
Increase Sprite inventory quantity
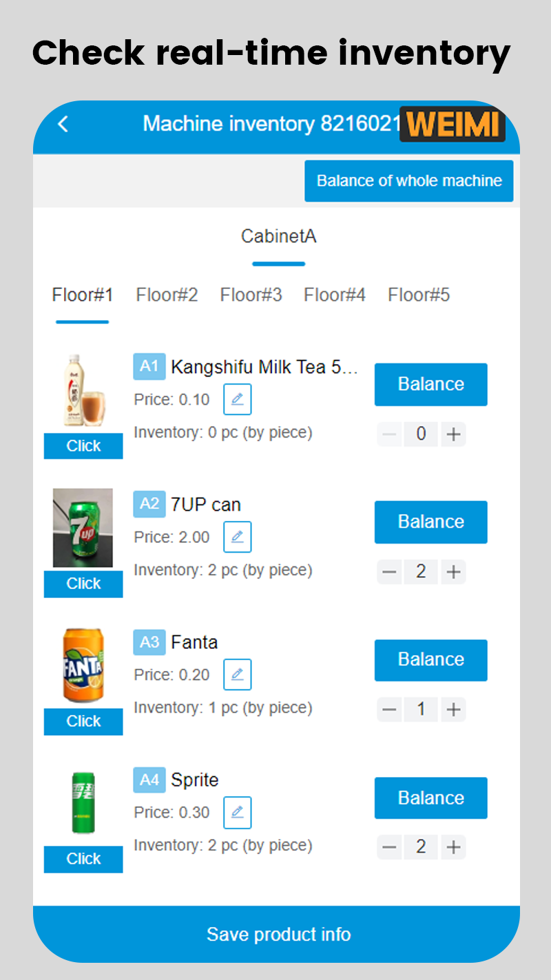(x=453, y=847)
